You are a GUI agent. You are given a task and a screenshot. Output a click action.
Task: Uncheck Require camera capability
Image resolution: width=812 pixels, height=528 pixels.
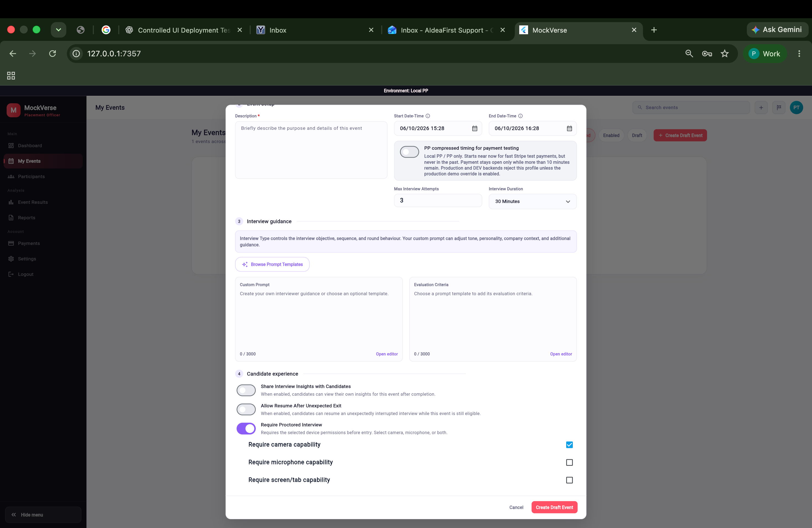[570, 445]
